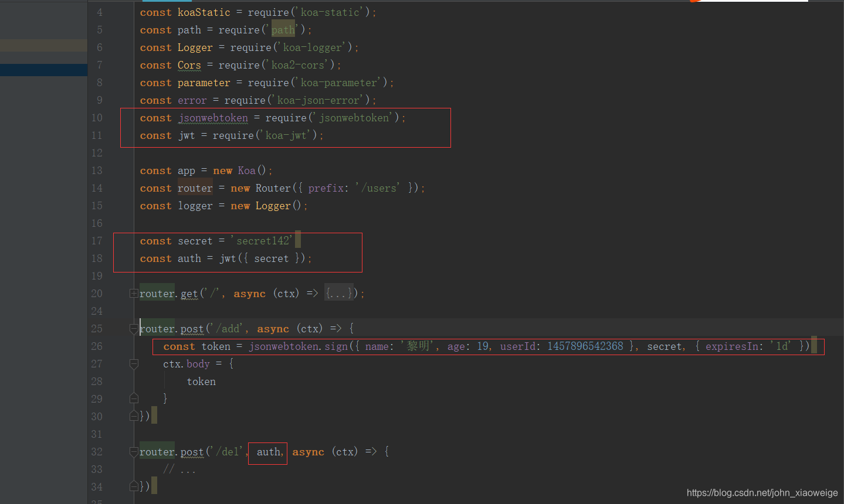
Task: Click the Koa() constructor call
Action: [251, 171]
